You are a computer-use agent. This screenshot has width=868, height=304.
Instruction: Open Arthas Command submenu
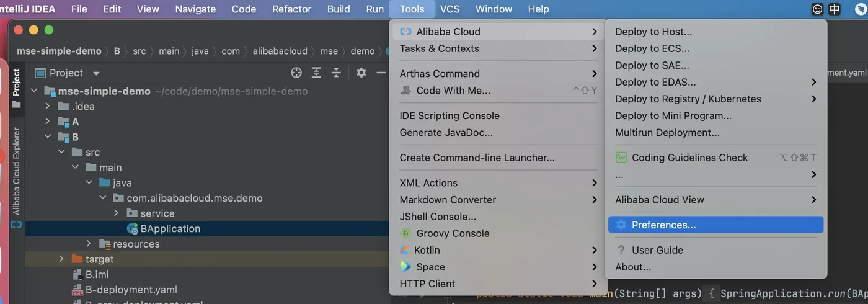[498, 73]
